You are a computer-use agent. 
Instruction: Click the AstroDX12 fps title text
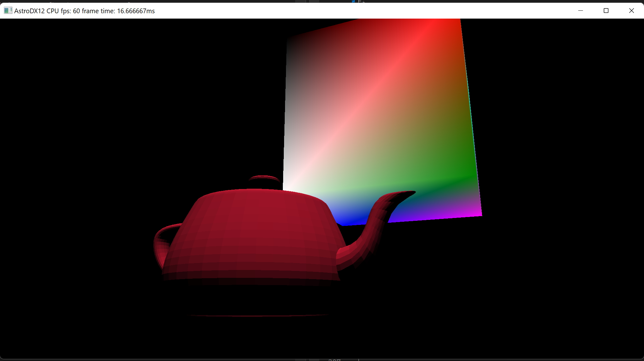point(84,11)
